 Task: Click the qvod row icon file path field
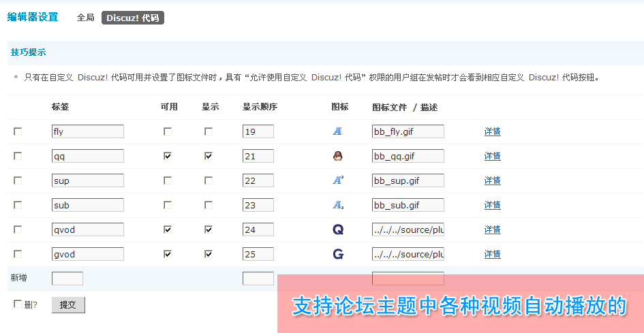pyautogui.click(x=408, y=229)
